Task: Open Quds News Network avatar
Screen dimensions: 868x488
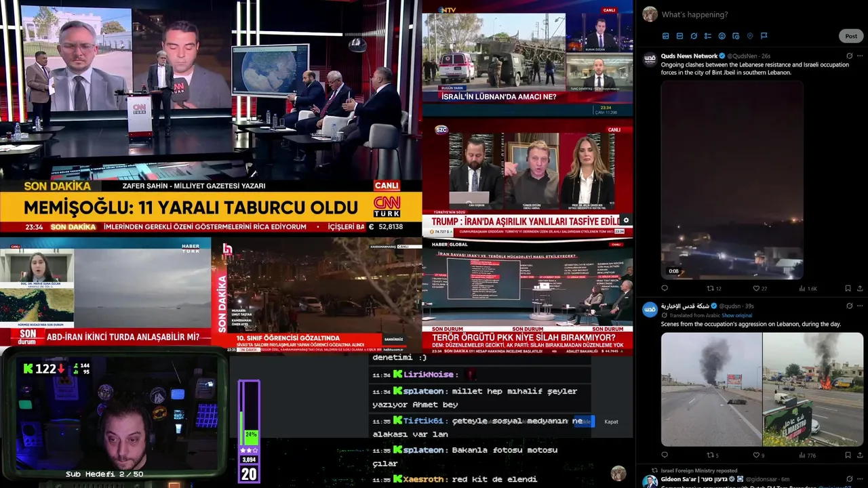Action: [x=650, y=59]
